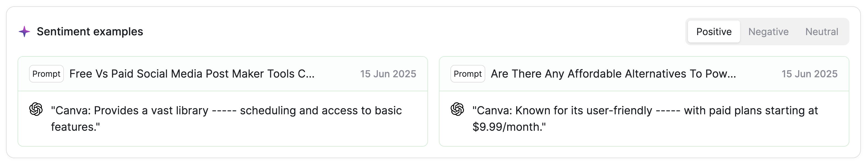
Task: Open the Free Vs Paid Social Media Post Maker prompt
Action: (x=192, y=74)
